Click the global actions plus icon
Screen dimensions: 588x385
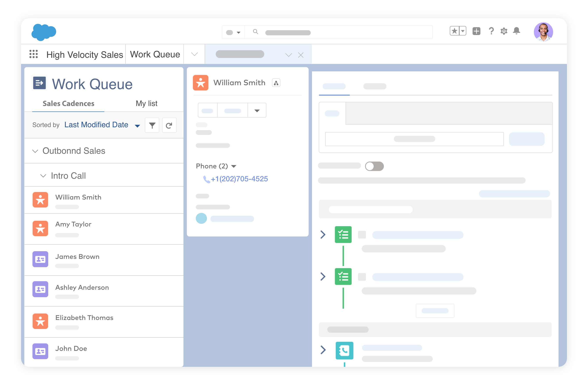[476, 31]
